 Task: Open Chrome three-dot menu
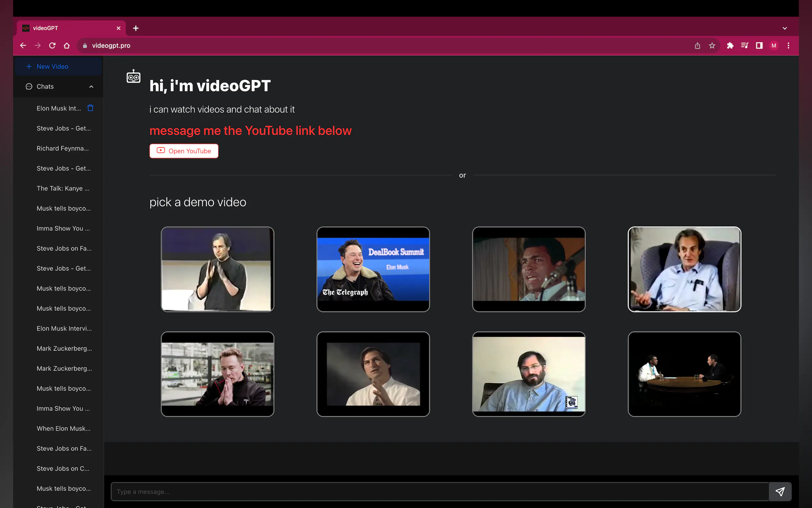[788, 46]
